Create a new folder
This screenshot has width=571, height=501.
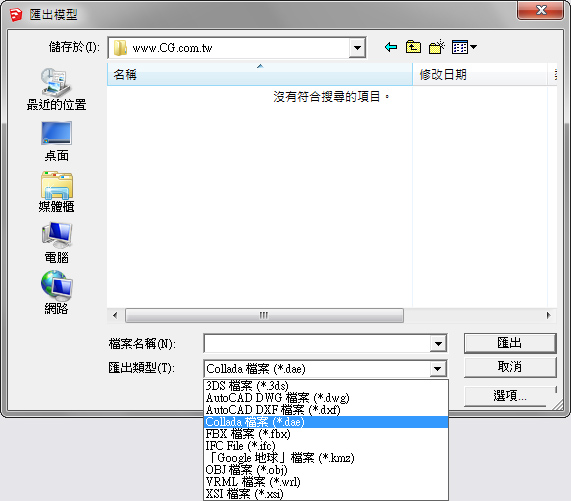click(x=437, y=47)
